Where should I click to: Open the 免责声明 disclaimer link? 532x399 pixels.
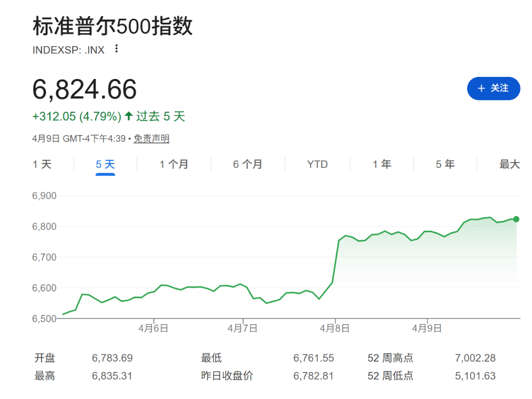point(151,139)
